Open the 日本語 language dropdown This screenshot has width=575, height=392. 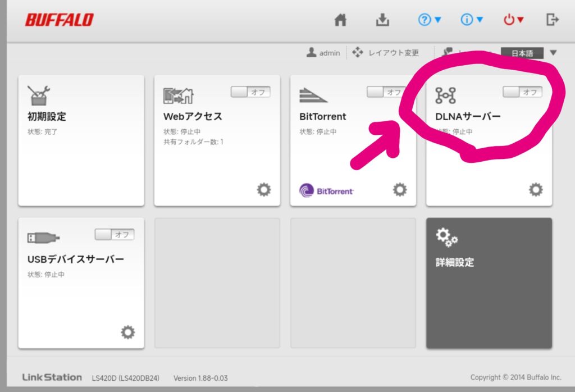tap(522, 53)
